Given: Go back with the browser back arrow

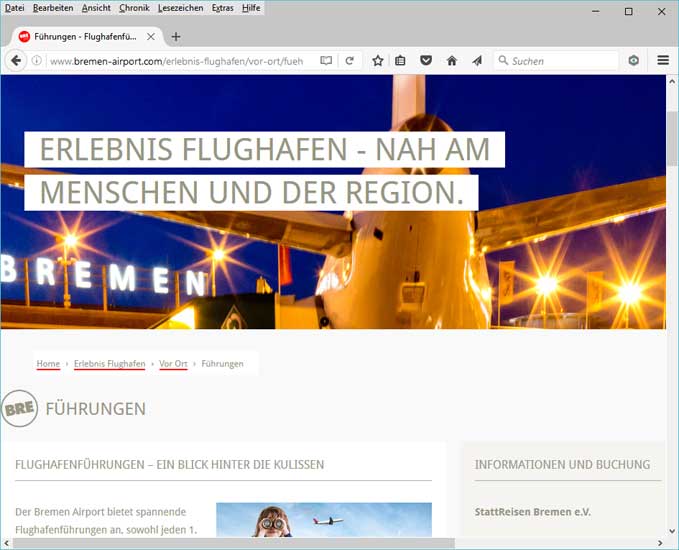Looking at the screenshot, I should point(16,61).
